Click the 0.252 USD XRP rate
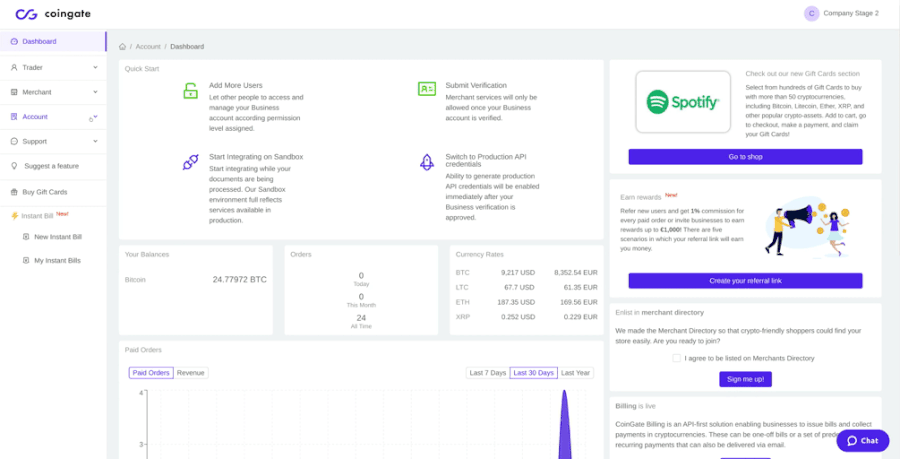Image resolution: width=900 pixels, height=459 pixels. [x=517, y=317]
